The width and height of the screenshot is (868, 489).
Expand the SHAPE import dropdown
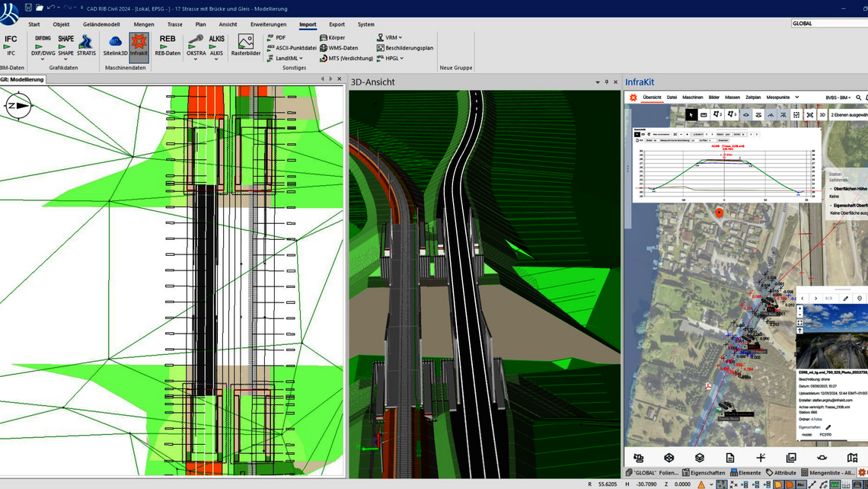click(x=65, y=59)
